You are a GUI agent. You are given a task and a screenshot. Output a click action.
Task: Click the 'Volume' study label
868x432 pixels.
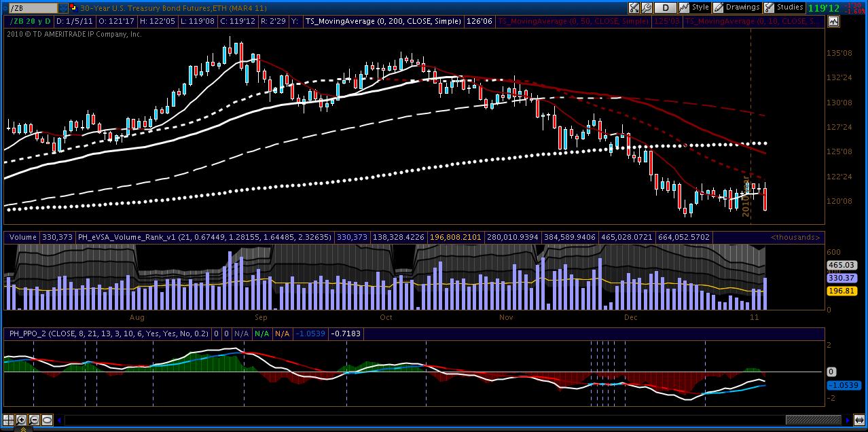23,237
